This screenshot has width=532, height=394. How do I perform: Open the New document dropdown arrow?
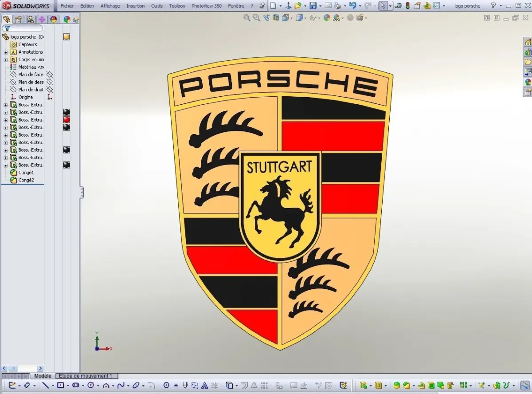pyautogui.click(x=280, y=6)
